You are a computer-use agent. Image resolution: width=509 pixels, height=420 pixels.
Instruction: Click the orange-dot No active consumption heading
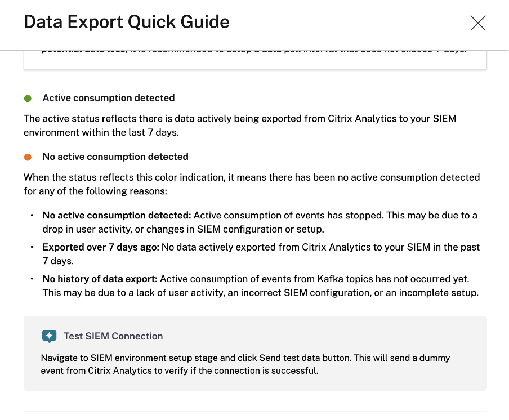[x=115, y=157]
